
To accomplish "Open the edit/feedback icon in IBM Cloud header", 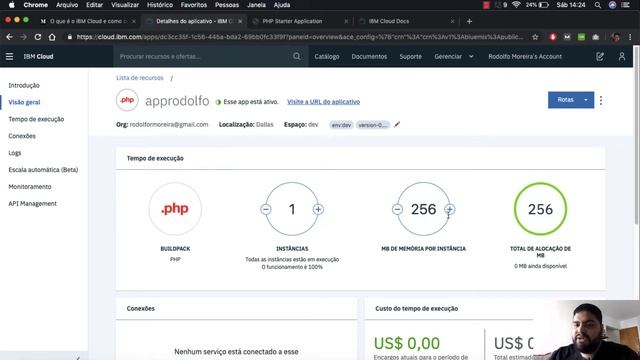I will point(600,56).
